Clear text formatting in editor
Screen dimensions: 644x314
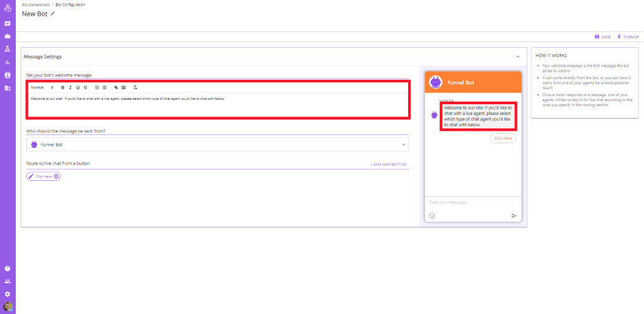[135, 87]
